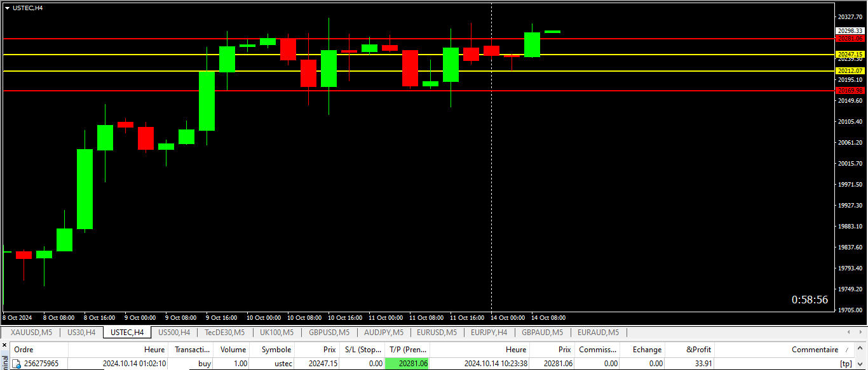Click the red 20169.98 level label

pyautogui.click(x=850, y=91)
